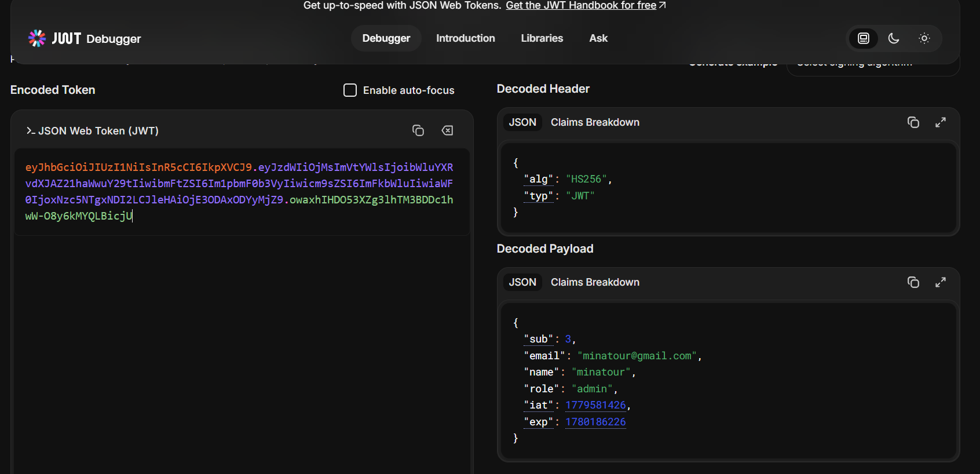Clear the encoded JWT token

click(448, 130)
